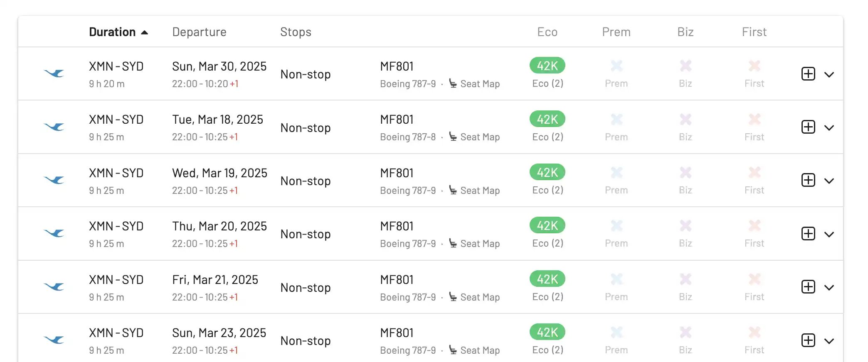Screen dimensions: 868x362
Task: Click the unavailable Biz icon for Mar 30
Action: 686,66
